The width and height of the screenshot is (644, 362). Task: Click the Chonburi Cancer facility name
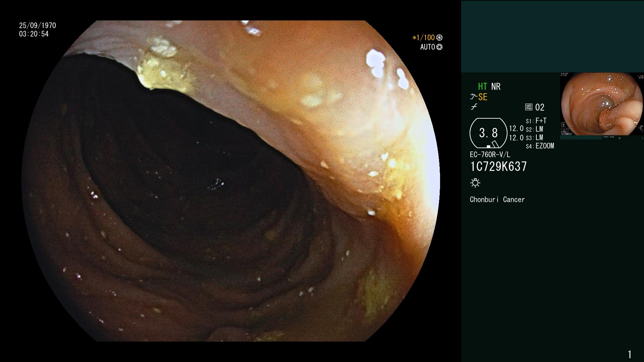click(497, 199)
